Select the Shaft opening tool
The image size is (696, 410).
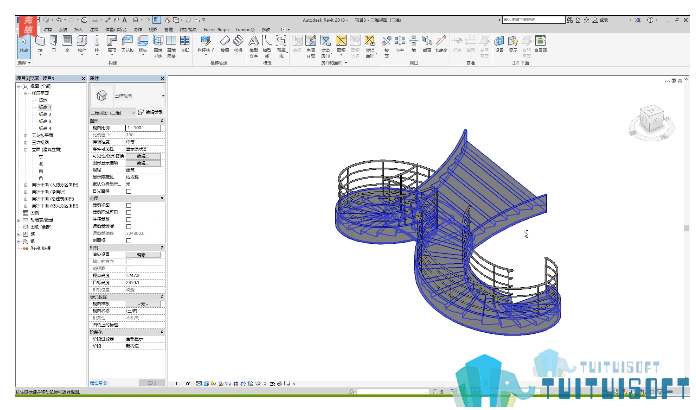pos(400,44)
